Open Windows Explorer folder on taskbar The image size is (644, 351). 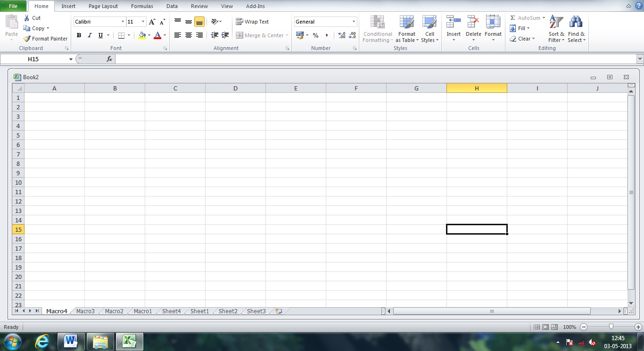tap(100, 341)
